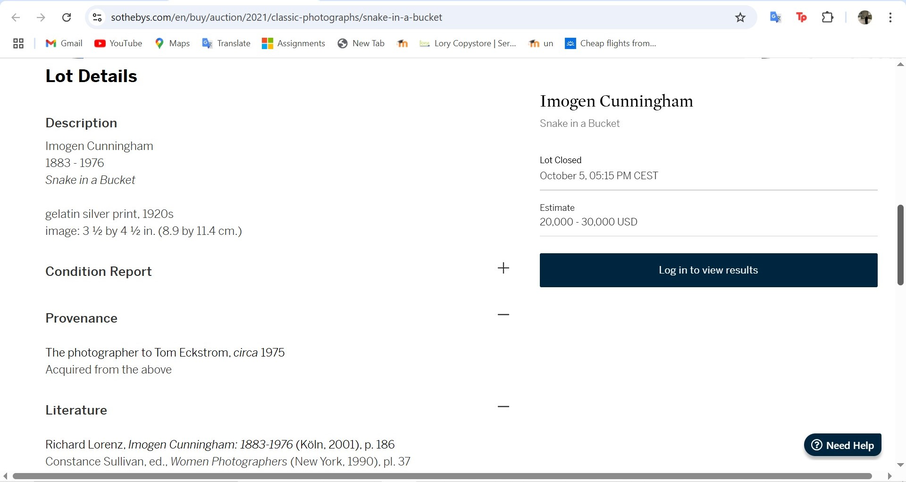906x482 pixels.
Task: Click the site information icon in address bar
Action: point(96,17)
